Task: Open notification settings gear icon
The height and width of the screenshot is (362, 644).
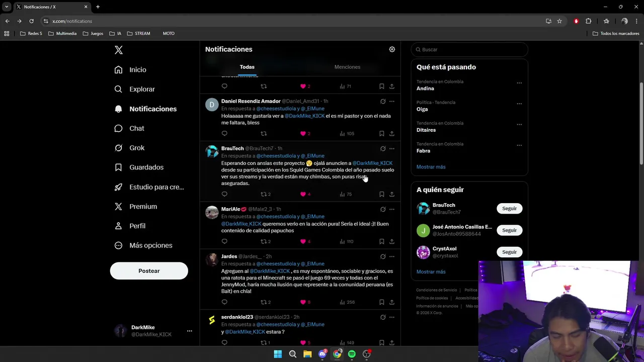Action: pos(392,49)
